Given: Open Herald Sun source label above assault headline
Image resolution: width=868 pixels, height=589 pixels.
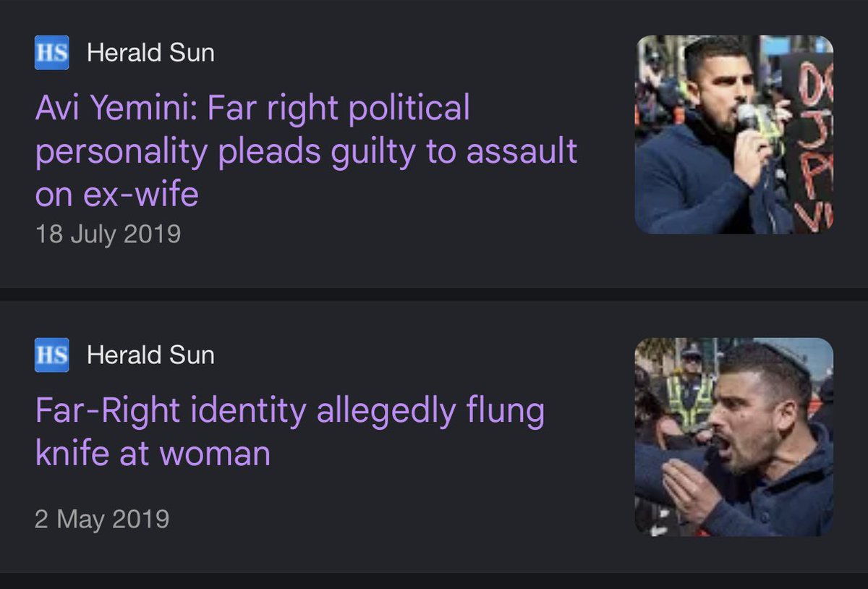Looking at the screenshot, I should [x=150, y=53].
